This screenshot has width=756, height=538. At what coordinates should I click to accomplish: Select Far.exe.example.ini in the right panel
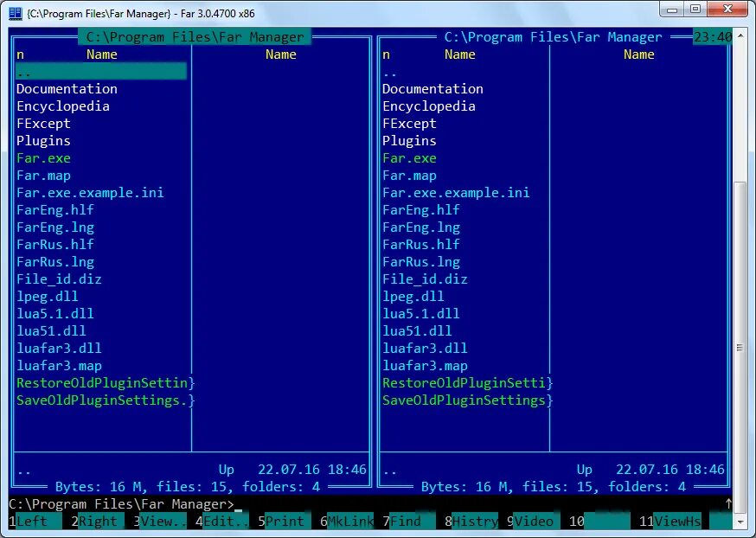456,193
